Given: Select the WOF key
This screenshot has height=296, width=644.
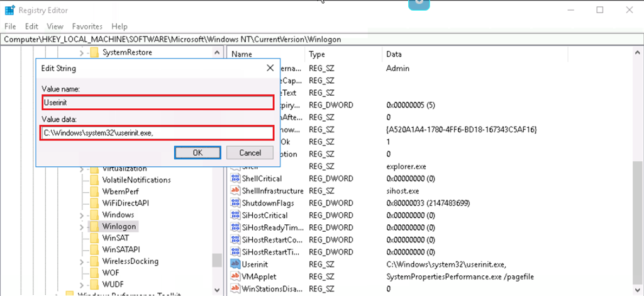Looking at the screenshot, I should point(111,273).
